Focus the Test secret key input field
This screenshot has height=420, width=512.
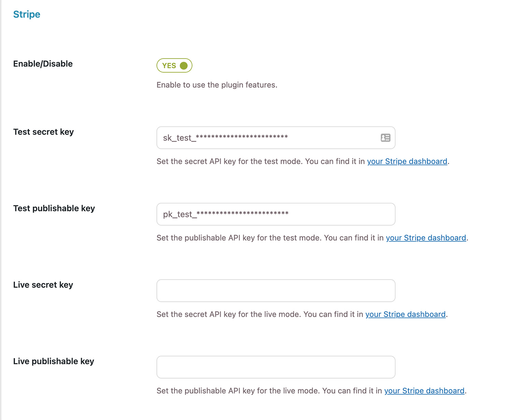pos(266,138)
